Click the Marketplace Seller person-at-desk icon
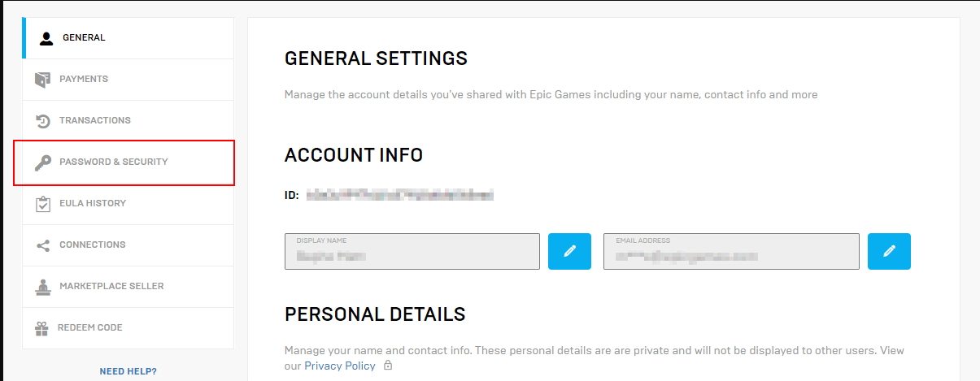This screenshot has width=980, height=381. (43, 287)
